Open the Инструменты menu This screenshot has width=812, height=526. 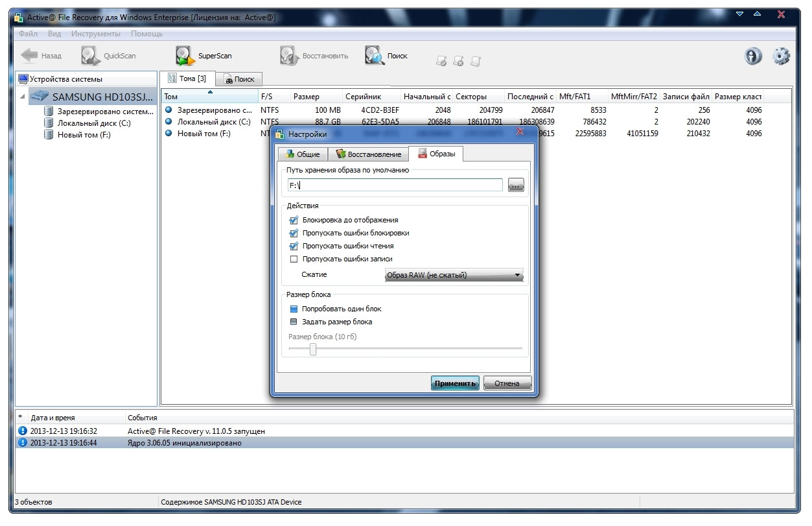(95, 34)
